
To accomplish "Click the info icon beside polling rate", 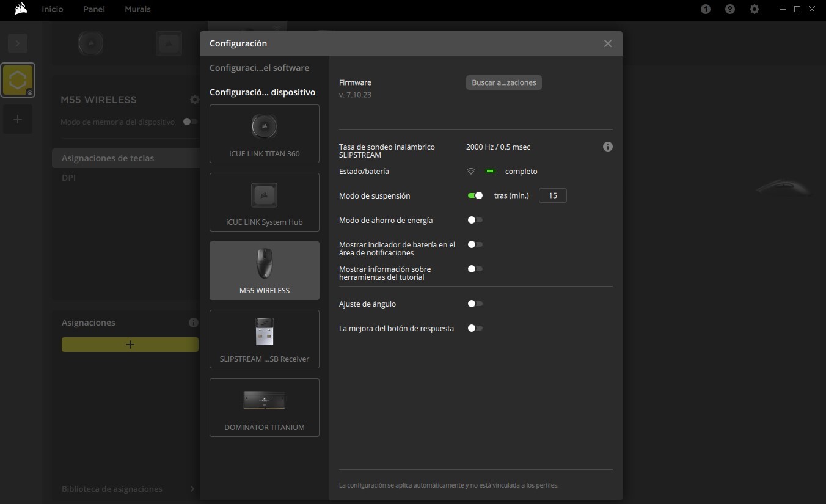I will coord(607,147).
